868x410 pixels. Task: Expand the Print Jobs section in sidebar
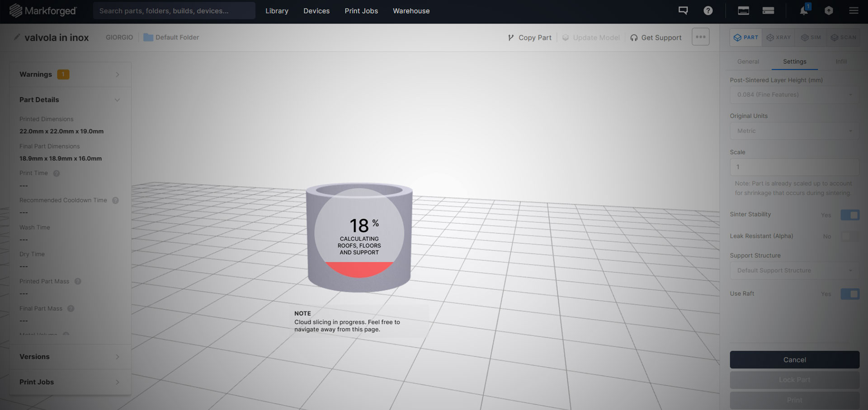pos(70,382)
